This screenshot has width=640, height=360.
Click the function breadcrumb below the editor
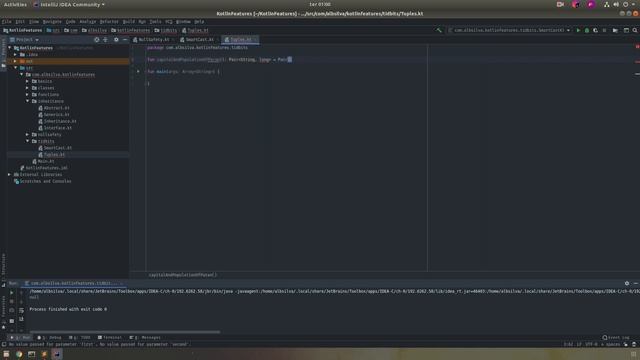click(x=182, y=275)
